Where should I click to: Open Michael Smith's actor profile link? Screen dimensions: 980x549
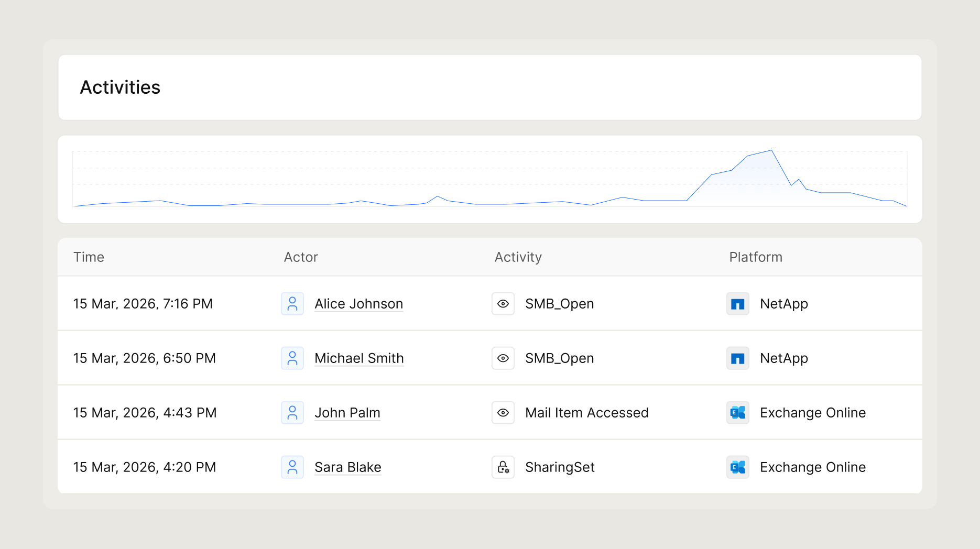pos(359,358)
